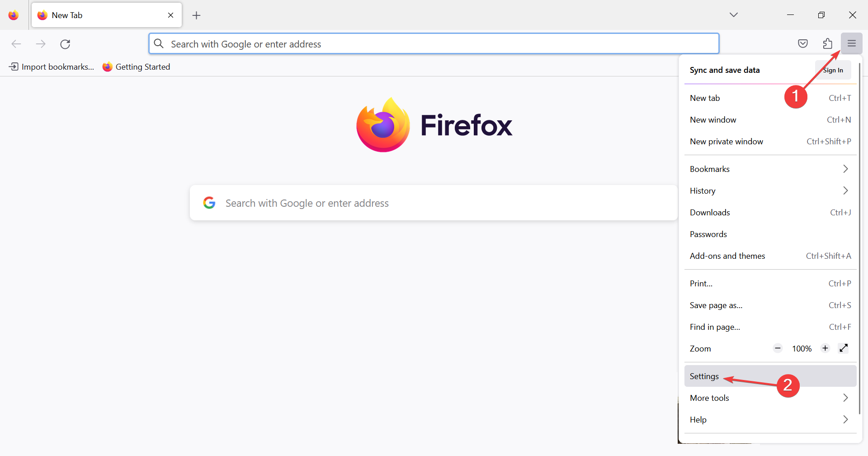The height and width of the screenshot is (456, 868).
Task: Open the Extensions puzzle icon
Action: tap(827, 43)
